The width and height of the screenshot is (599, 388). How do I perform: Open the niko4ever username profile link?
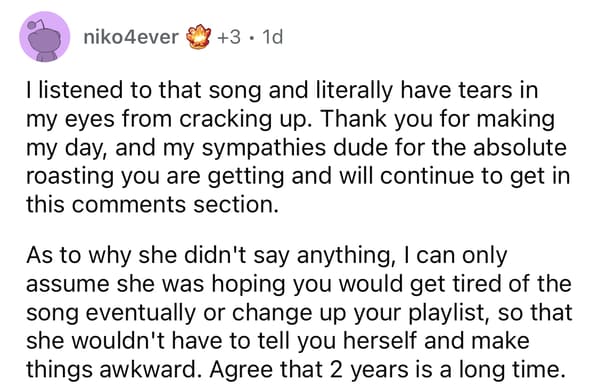point(131,37)
